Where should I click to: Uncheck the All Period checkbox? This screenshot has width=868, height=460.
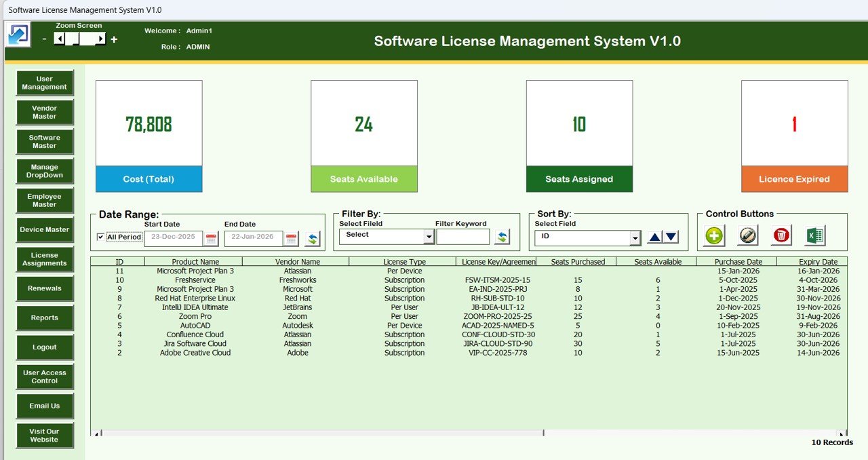(101, 237)
